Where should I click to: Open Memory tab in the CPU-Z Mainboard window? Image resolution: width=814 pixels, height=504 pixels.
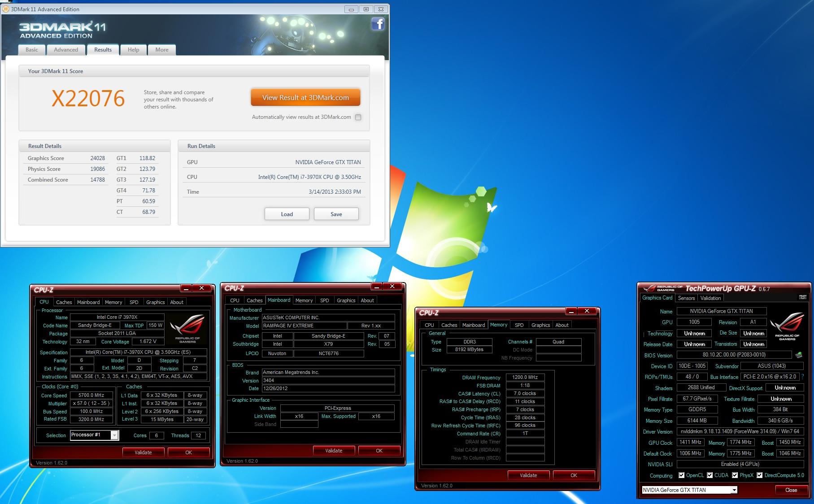304,300
